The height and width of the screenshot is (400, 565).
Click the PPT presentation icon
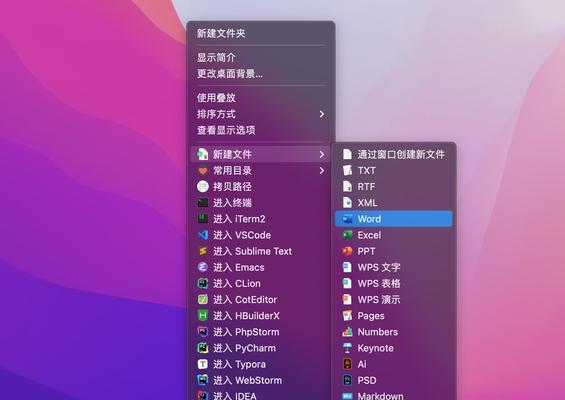pyautogui.click(x=347, y=251)
